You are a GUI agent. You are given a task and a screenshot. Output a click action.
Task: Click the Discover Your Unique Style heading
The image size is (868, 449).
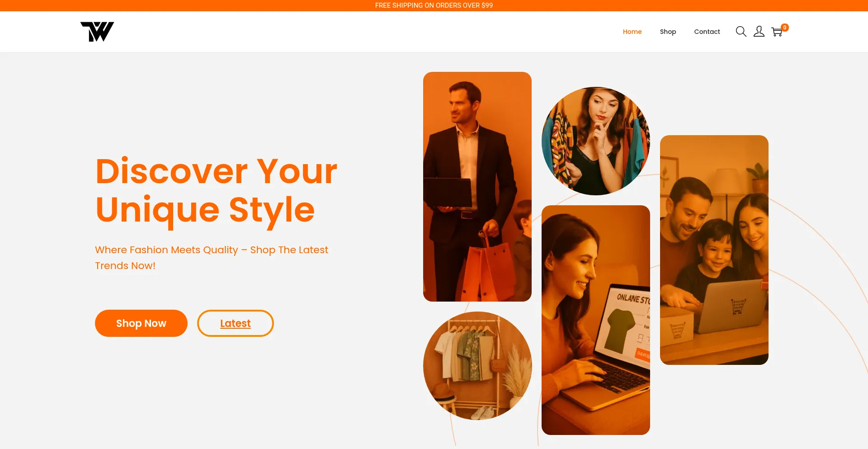(x=217, y=190)
